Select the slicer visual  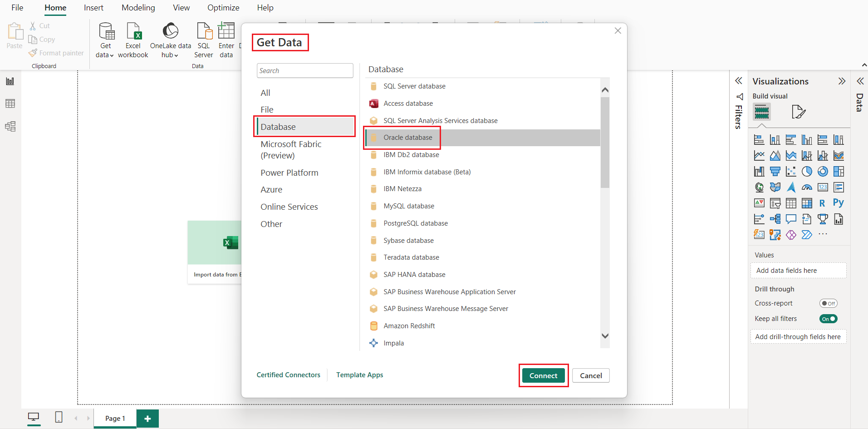[x=775, y=203]
